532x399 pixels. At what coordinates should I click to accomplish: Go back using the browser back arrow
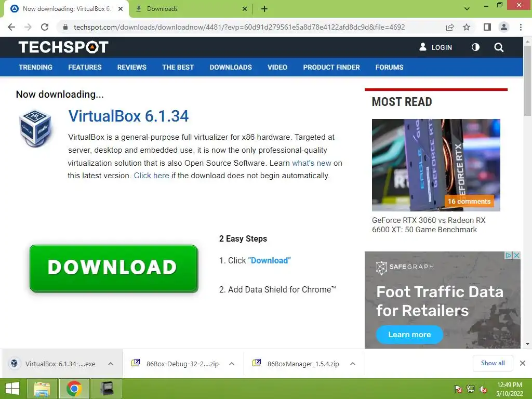[x=11, y=27]
